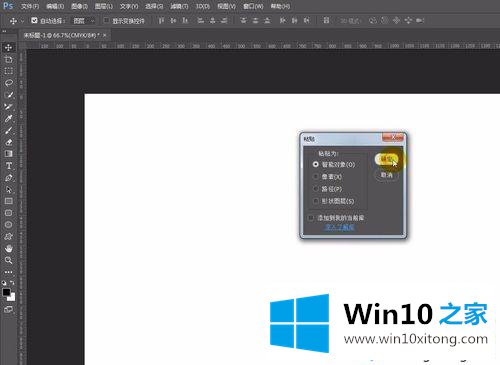The image size is (500, 365).
Task: Open the Edit Toolbar three-dots button
Action: tap(8, 272)
